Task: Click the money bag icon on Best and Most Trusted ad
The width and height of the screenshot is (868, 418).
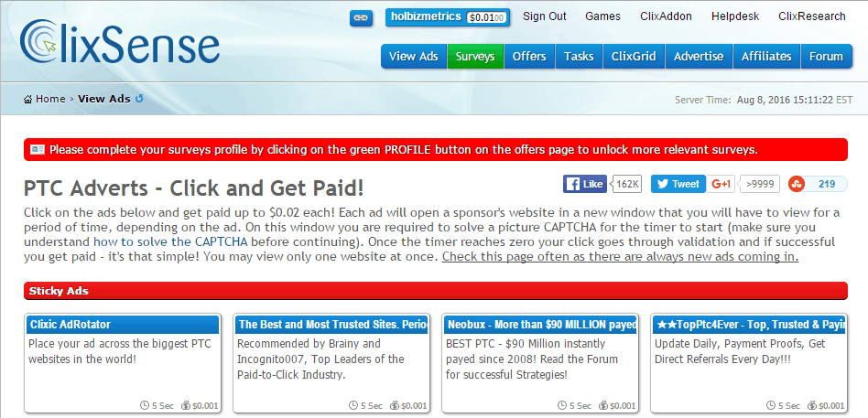Action: [x=396, y=406]
